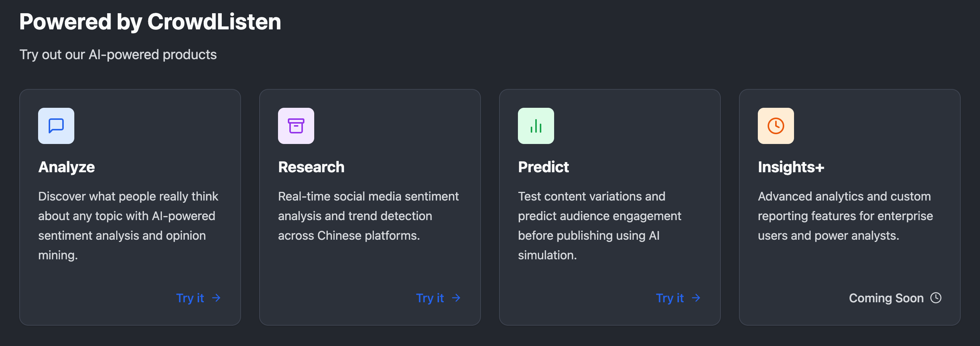The height and width of the screenshot is (346, 980).
Task: Click the blue chat bubble Analyze icon
Action: coord(56,126)
